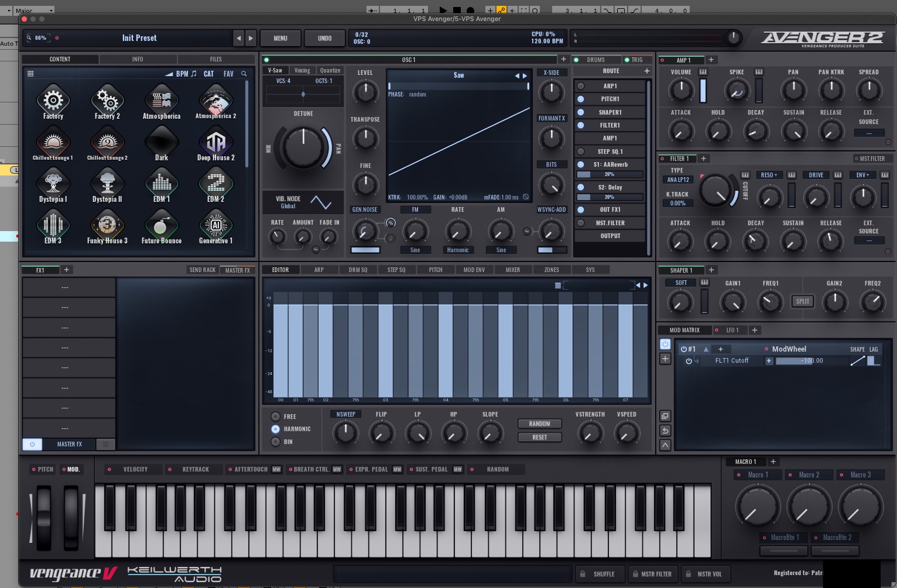This screenshot has width=897, height=588.
Task: Click the MOD. wheel on keyboard panel
Action: (71, 517)
